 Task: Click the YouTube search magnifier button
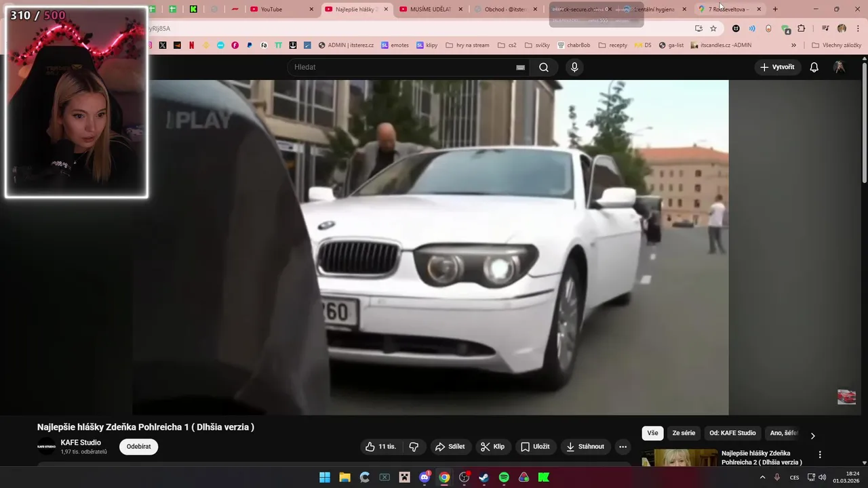[544, 67]
